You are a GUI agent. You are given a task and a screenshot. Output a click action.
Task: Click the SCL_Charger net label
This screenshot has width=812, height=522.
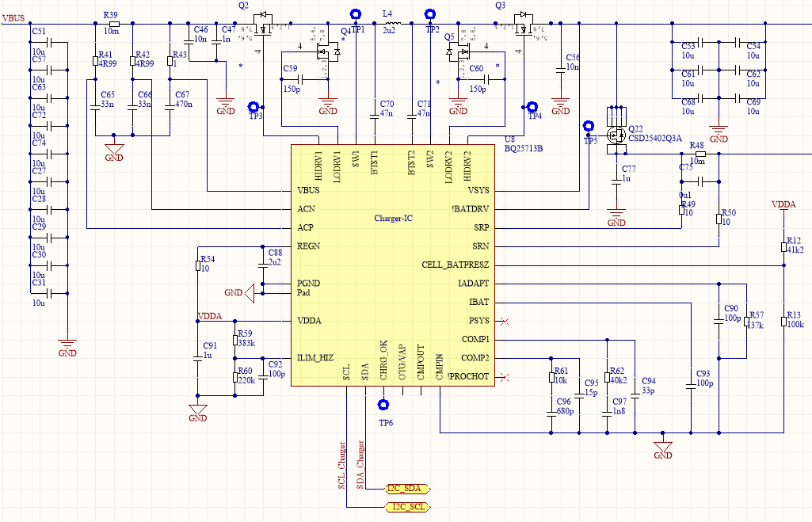[341, 465]
